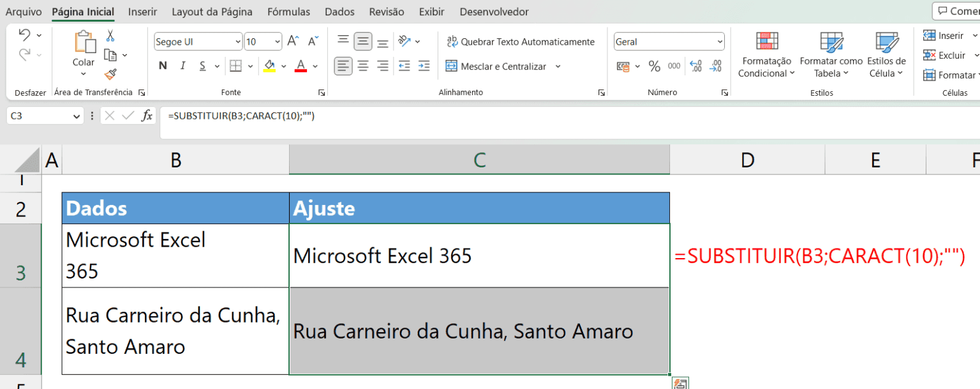
Task: Toggle Quebrar Texto Automaticamente
Action: coord(521,42)
